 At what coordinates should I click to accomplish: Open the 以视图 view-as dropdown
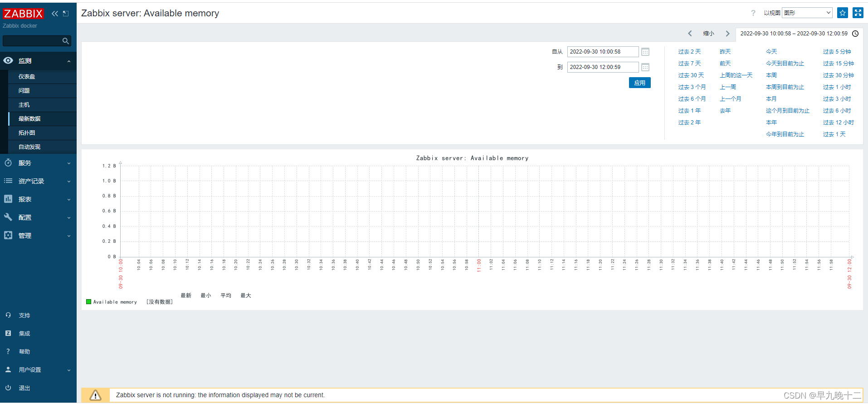(807, 13)
